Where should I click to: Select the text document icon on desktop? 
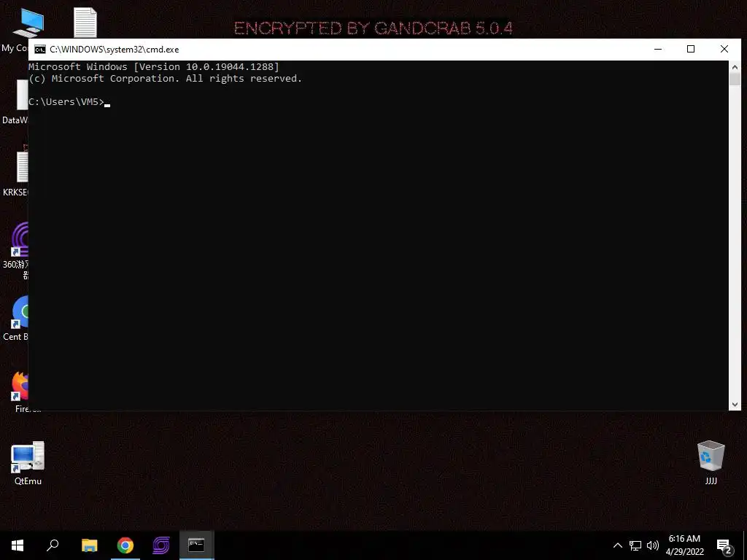[x=85, y=23]
